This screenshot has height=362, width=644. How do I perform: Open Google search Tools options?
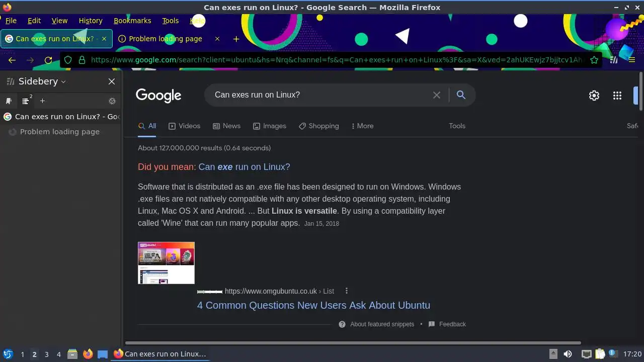click(457, 126)
